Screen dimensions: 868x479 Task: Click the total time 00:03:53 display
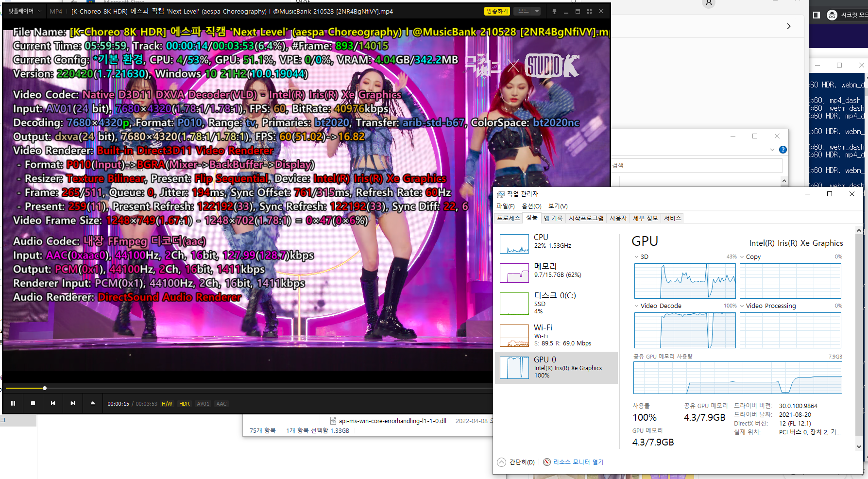(146, 404)
